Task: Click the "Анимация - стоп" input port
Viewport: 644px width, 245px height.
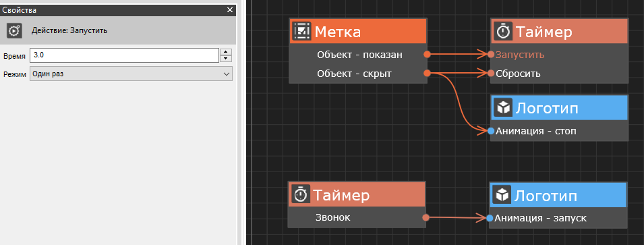Action: [491, 131]
